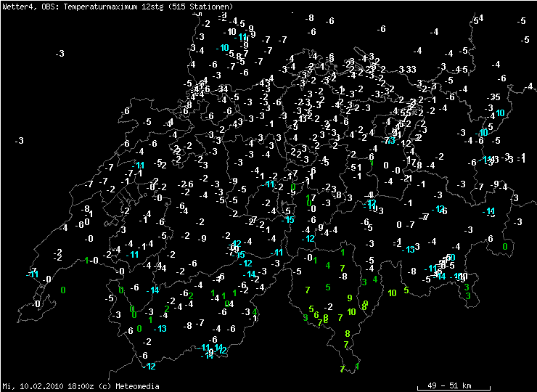
Task: Select the lone green 0 southwest of the map
Action: (63, 290)
